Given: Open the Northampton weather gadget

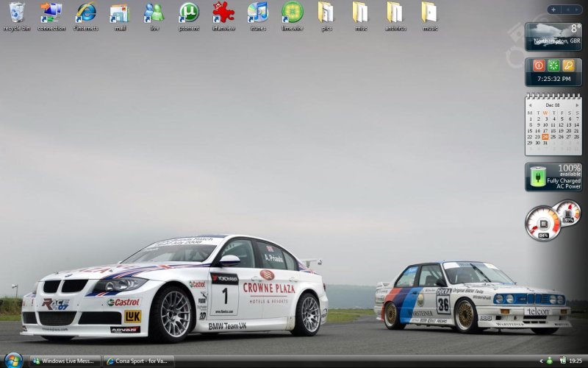Looking at the screenshot, I should [x=553, y=37].
